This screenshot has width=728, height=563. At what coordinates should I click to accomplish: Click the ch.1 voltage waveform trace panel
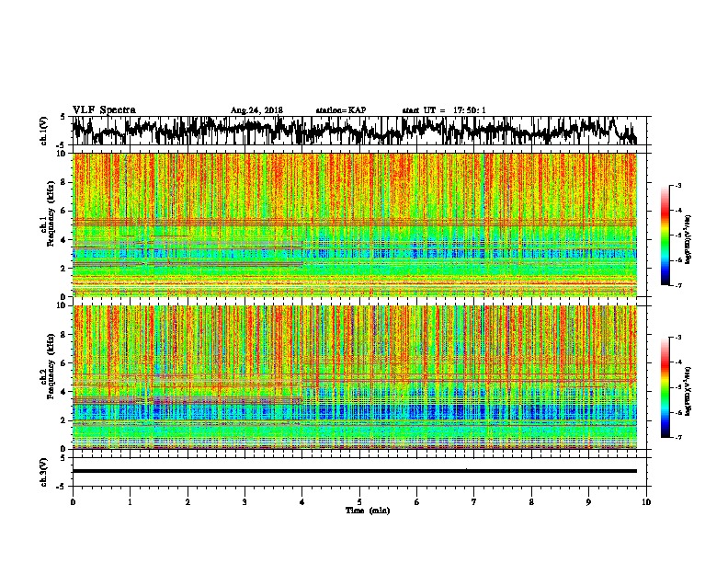(x=358, y=131)
